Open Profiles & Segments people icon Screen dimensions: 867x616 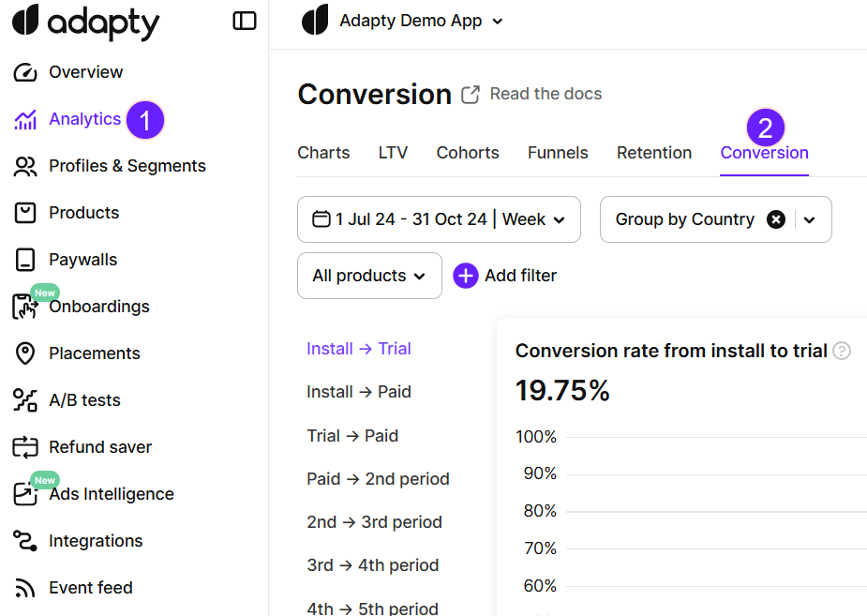[x=25, y=166]
